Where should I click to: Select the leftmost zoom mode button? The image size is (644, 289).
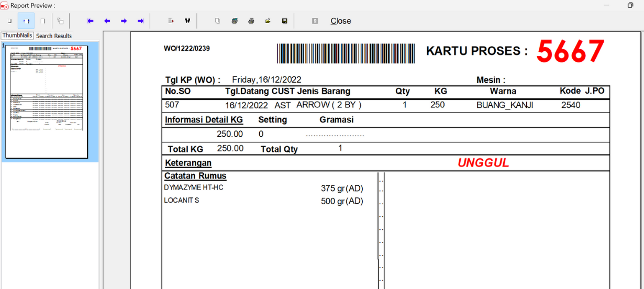click(x=9, y=21)
